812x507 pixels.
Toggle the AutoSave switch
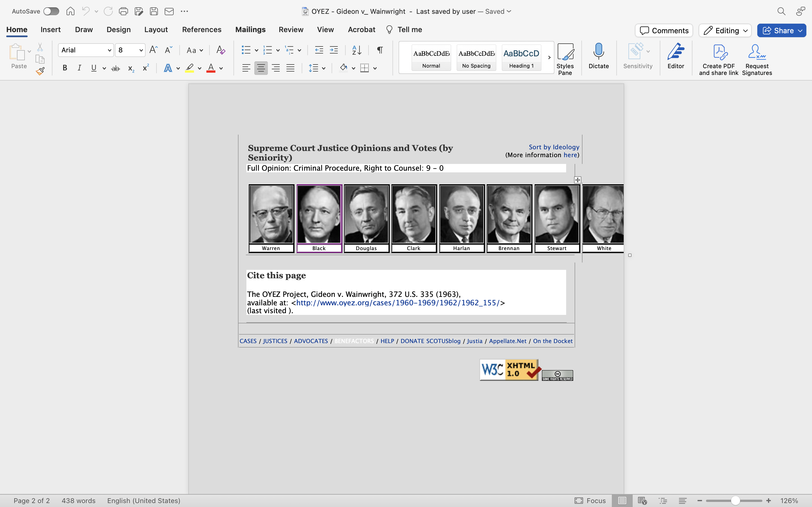(51, 11)
